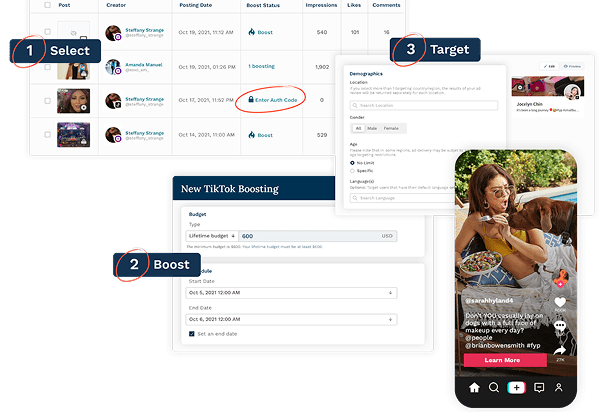606x412 pixels.
Task: Click the 'Enter Auth Code' link
Action: click(x=276, y=100)
